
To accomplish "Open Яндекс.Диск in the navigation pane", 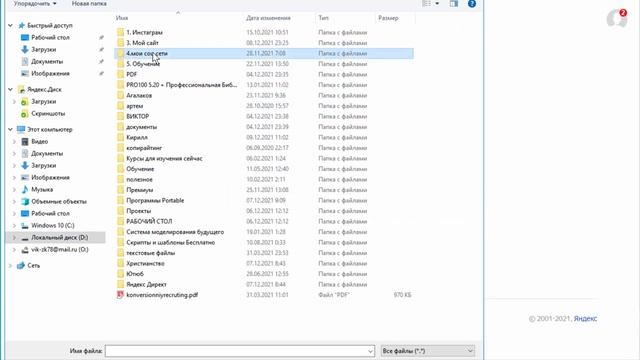I will click(44, 89).
